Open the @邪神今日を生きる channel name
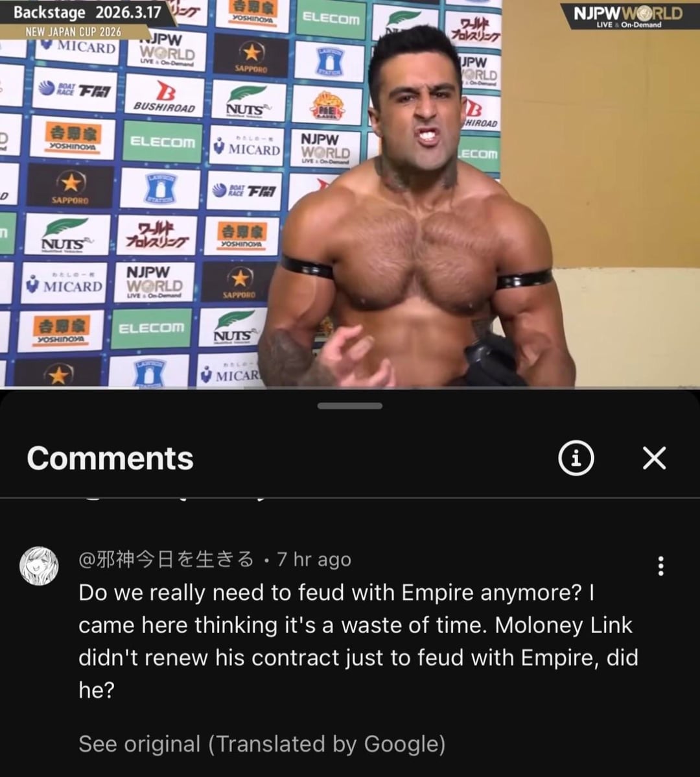The image size is (700, 777). pyautogui.click(x=166, y=560)
